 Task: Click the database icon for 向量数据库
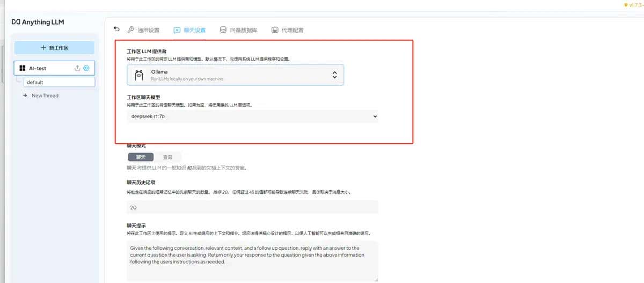223,30
